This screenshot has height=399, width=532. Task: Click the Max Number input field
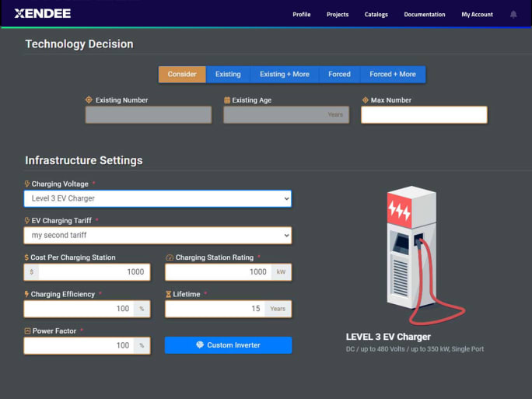pyautogui.click(x=424, y=115)
